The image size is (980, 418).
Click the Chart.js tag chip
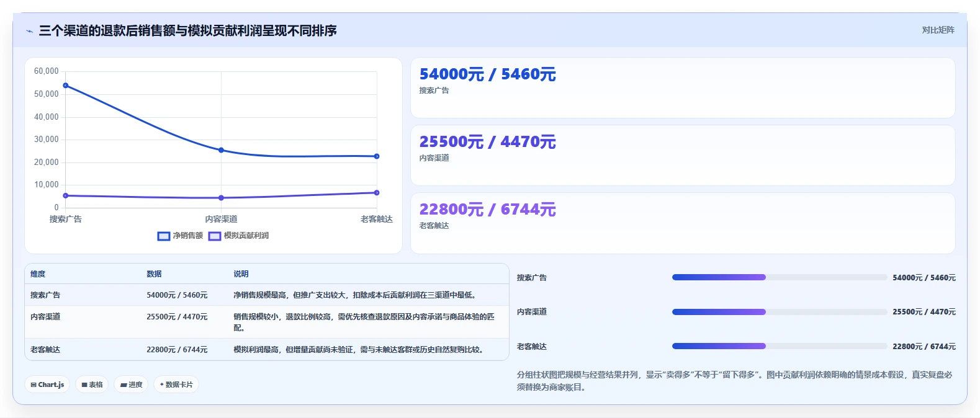[x=47, y=385]
